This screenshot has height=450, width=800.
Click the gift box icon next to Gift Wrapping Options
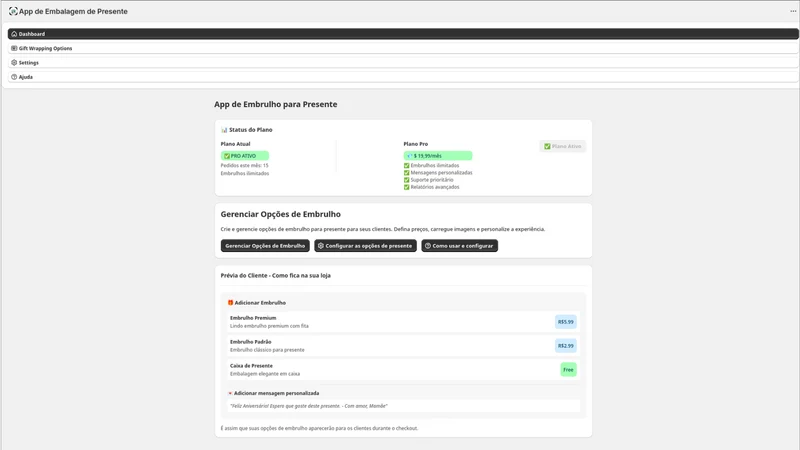(x=14, y=48)
